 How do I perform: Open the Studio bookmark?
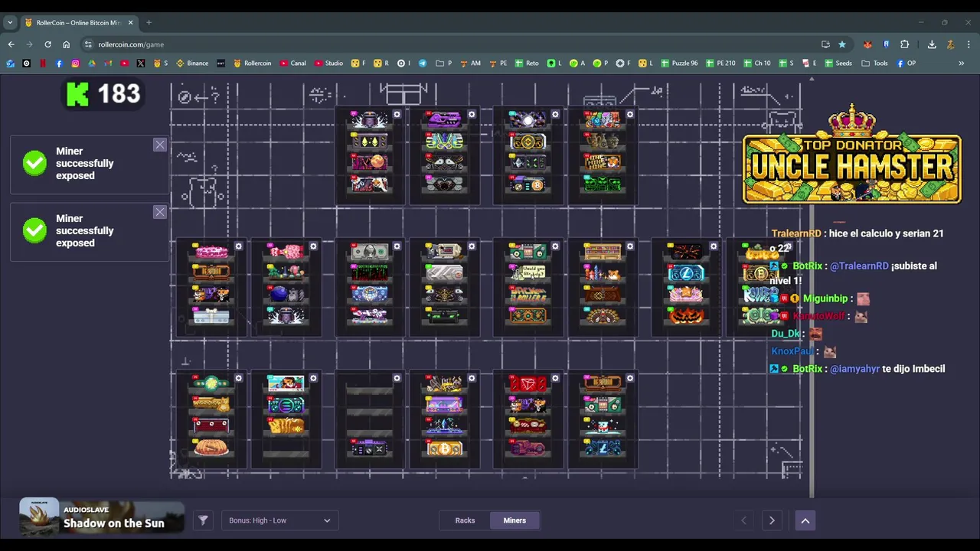[329, 63]
